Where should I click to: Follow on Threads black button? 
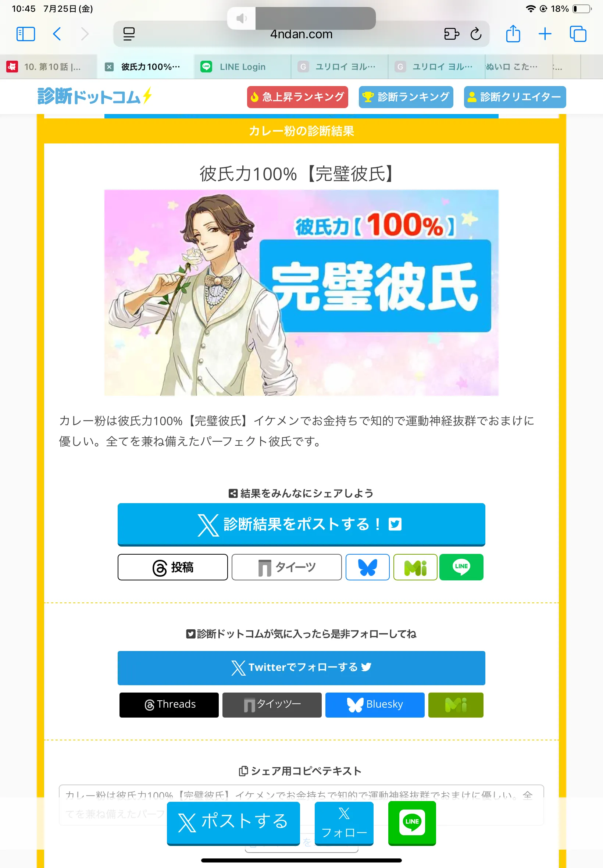(x=169, y=705)
